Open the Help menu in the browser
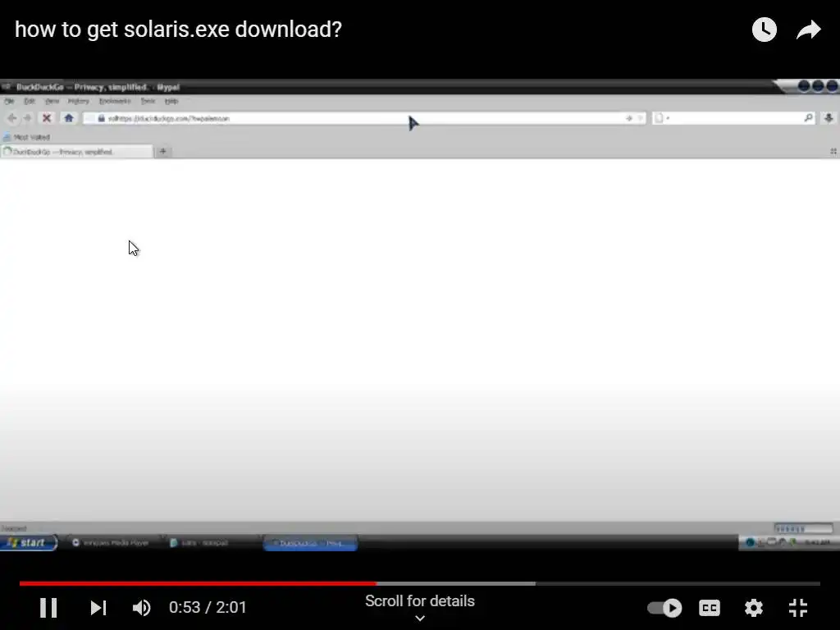 [171, 101]
